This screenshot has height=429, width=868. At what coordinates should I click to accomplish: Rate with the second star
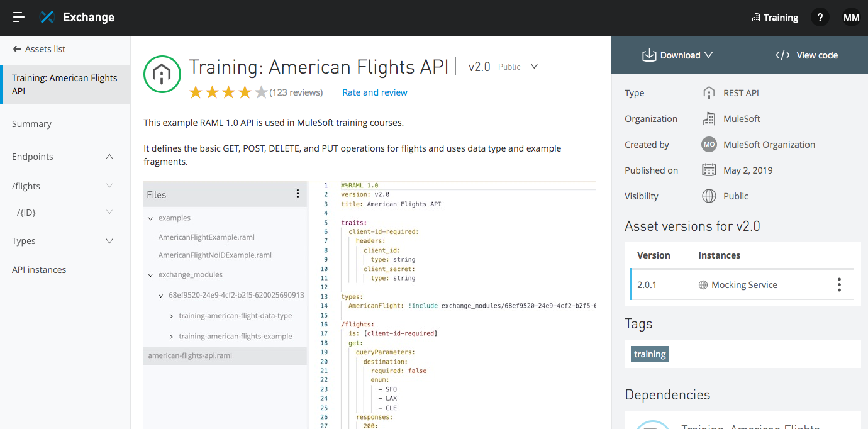(212, 92)
